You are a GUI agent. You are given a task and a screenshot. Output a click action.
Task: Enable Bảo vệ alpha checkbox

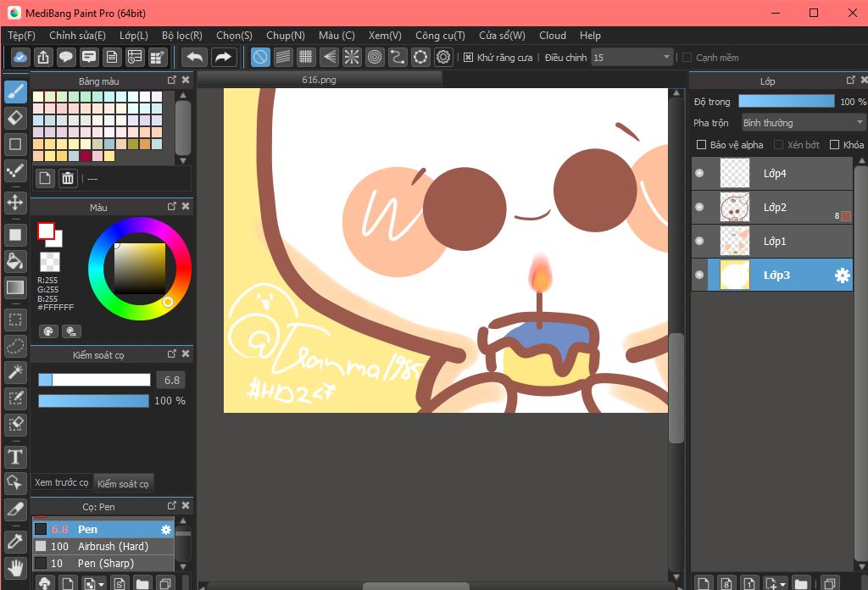(x=701, y=144)
